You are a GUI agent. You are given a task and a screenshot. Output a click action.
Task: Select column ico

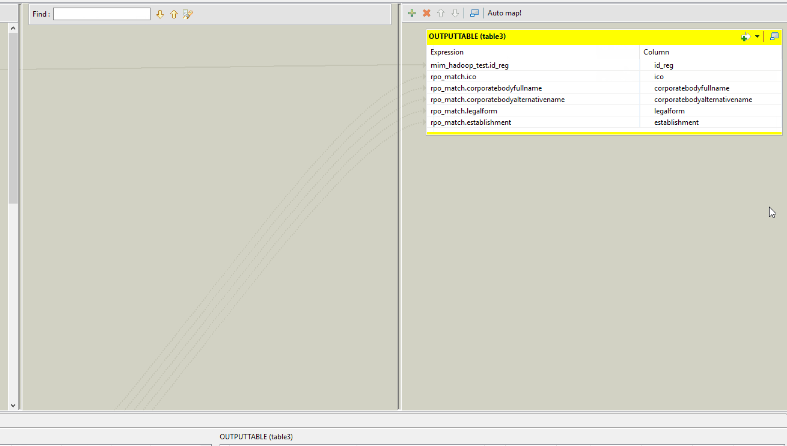tap(659, 77)
